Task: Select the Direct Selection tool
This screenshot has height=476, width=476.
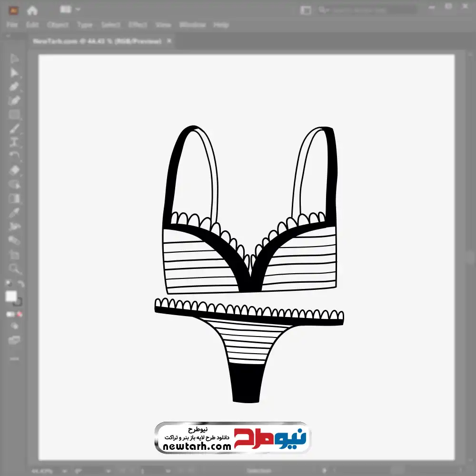Action: click(x=14, y=72)
